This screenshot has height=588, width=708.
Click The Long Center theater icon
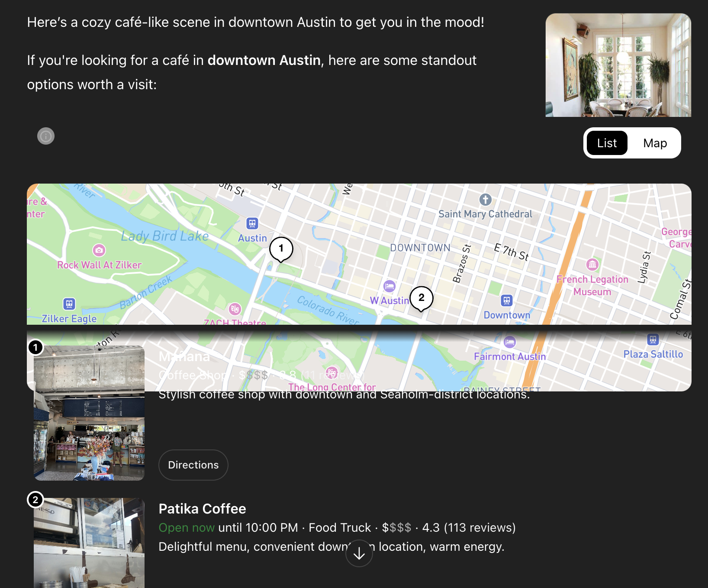pyautogui.click(x=332, y=372)
